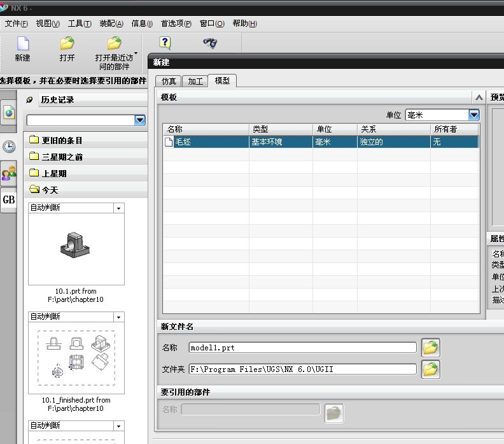This screenshot has height=444, width=504.
Task: Open the recently visited parts icon
Action: (x=114, y=43)
